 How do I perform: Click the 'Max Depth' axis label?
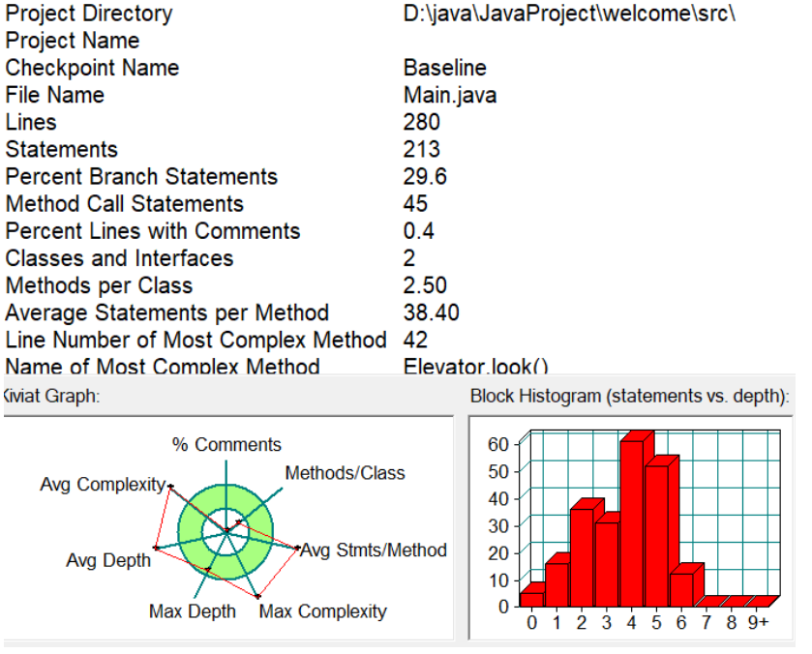193,611
